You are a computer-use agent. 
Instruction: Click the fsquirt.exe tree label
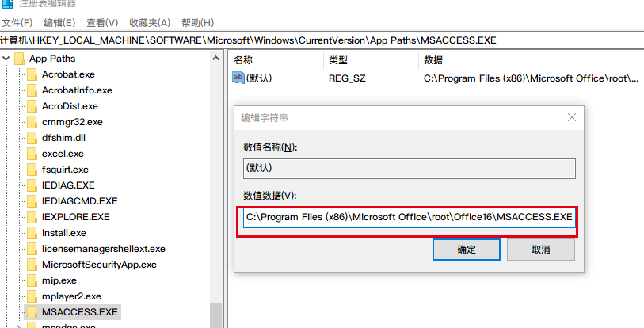pyautogui.click(x=65, y=170)
